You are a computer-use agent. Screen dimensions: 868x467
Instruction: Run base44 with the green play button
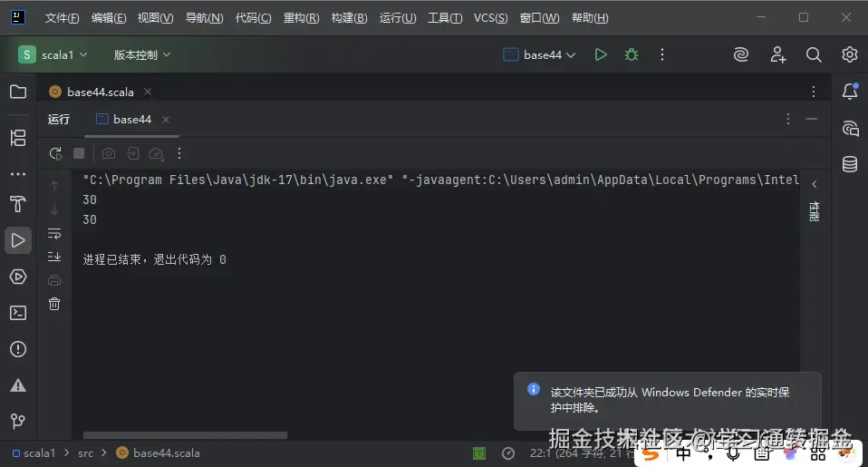601,54
